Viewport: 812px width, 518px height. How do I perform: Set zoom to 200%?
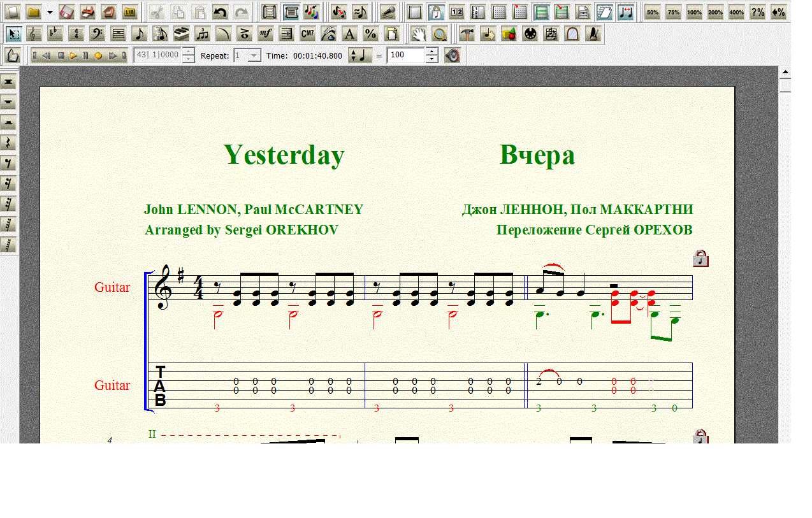pyautogui.click(x=716, y=11)
